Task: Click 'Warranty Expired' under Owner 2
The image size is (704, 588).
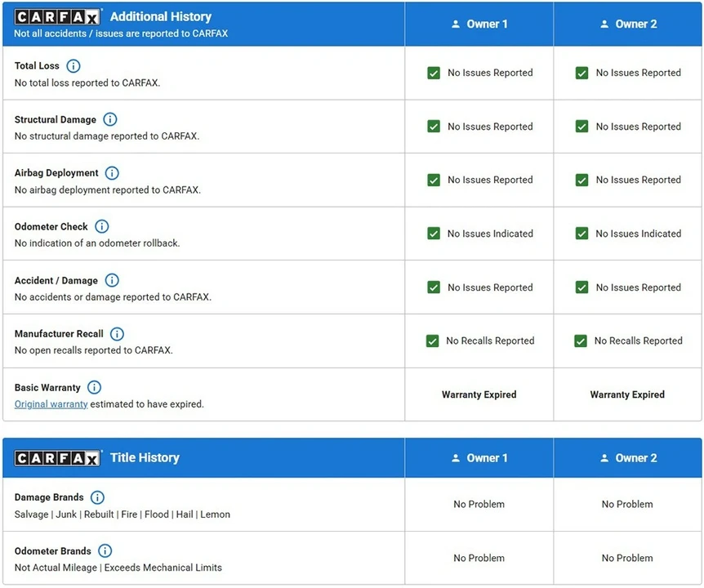Action: [627, 394]
